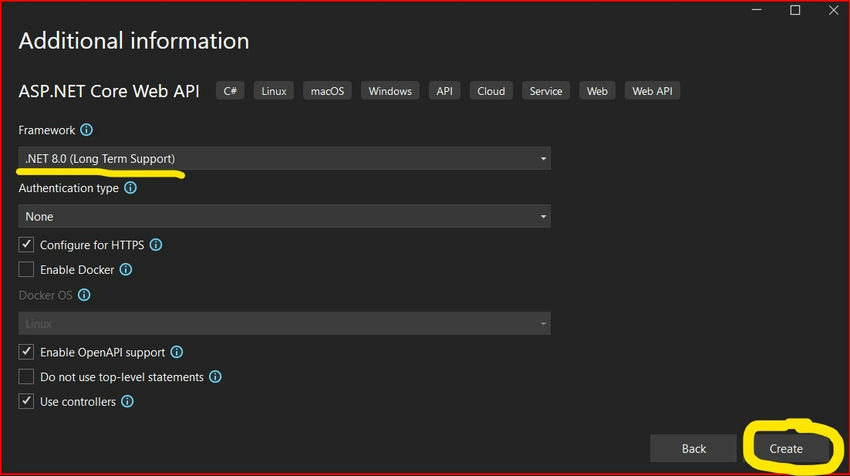Click the C# project tag
This screenshot has width=850, height=476.
[230, 91]
